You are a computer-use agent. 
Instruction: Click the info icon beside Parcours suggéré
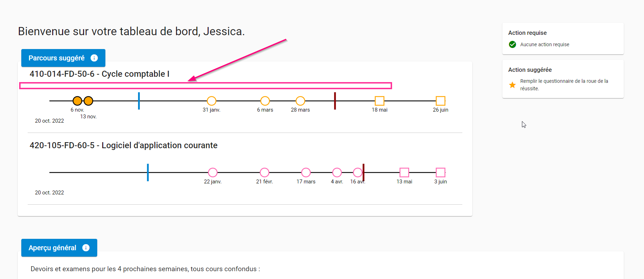[x=94, y=58]
